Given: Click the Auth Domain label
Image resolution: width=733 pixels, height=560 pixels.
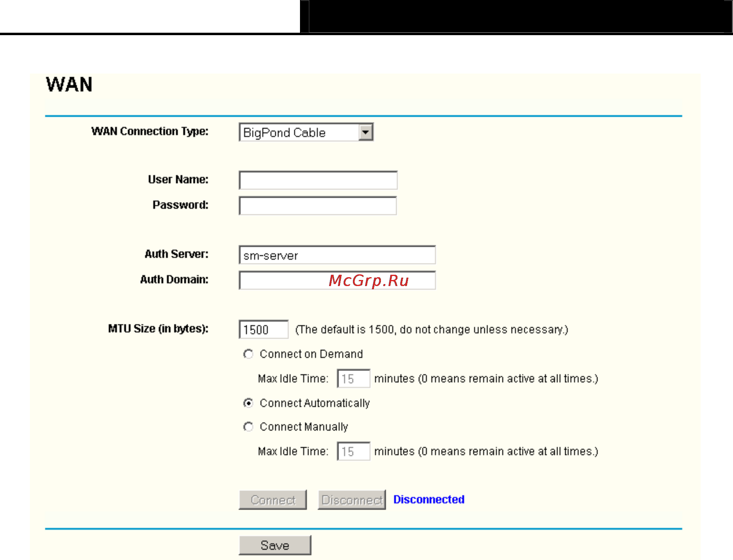Looking at the screenshot, I should point(174,280).
